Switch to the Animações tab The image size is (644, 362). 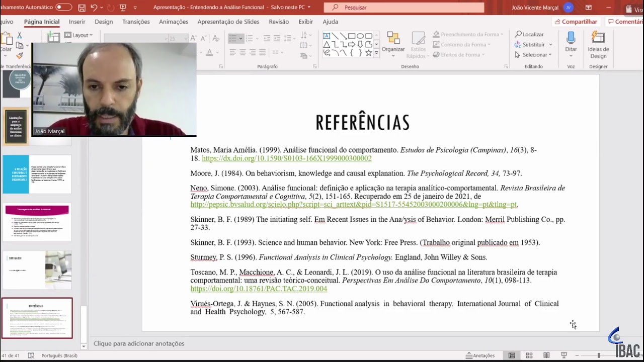click(174, 22)
